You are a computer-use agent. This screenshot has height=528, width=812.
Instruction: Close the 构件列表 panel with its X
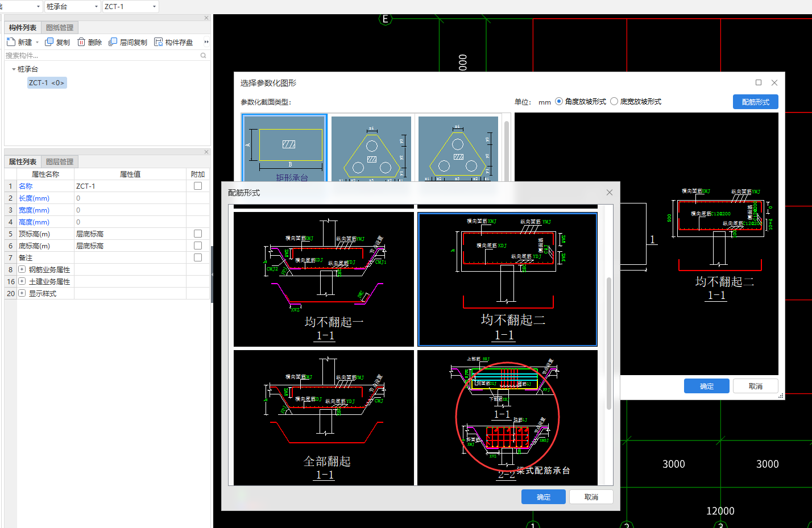pyautogui.click(x=206, y=18)
